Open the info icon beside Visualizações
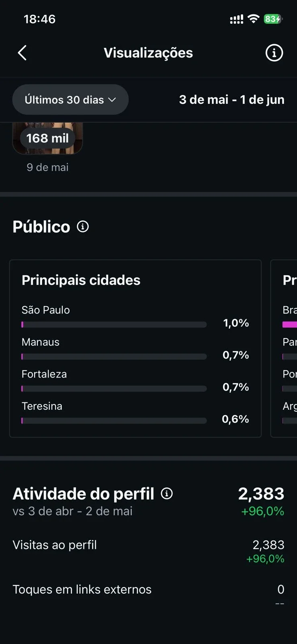Viewport: 297px width, 644px height. [274, 53]
